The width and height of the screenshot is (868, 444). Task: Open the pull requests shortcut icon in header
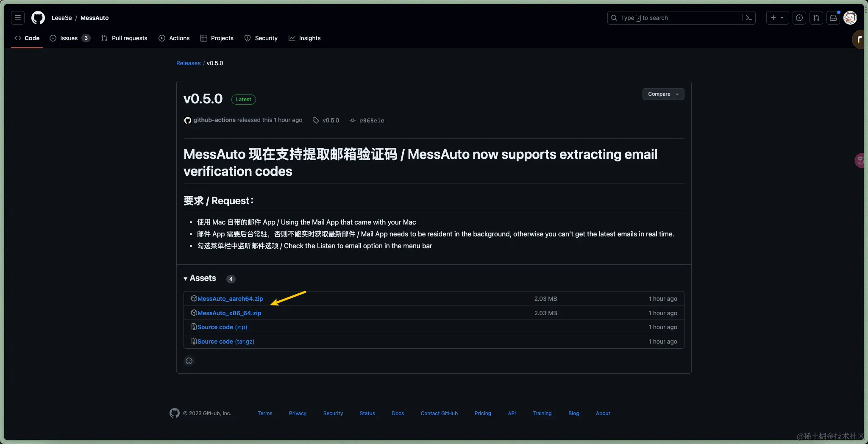pyautogui.click(x=816, y=18)
